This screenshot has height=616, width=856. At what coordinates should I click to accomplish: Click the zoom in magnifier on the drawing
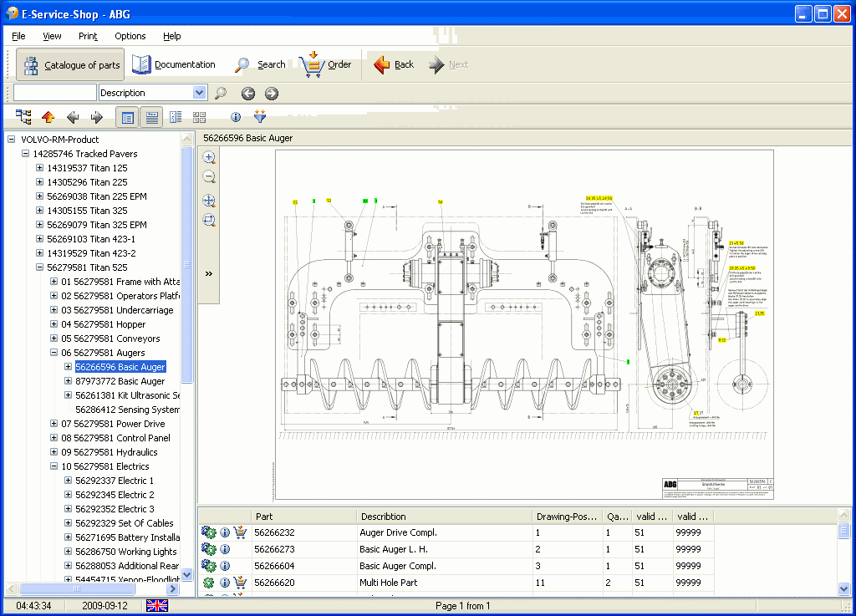[209, 157]
